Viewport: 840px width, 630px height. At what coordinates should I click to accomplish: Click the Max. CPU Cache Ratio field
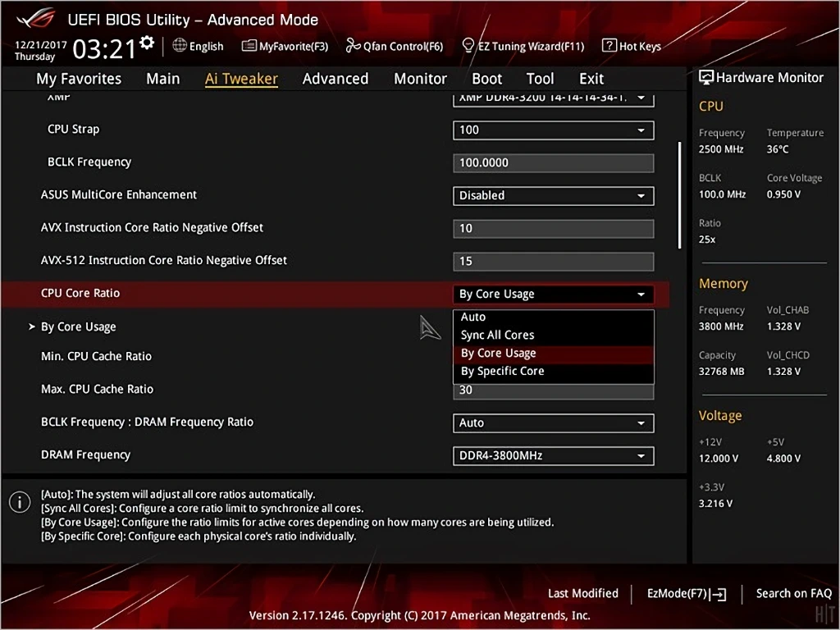[x=554, y=391]
